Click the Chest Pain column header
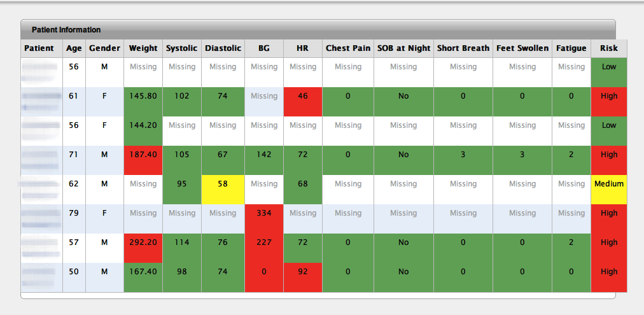The height and width of the screenshot is (315, 644). tap(348, 48)
